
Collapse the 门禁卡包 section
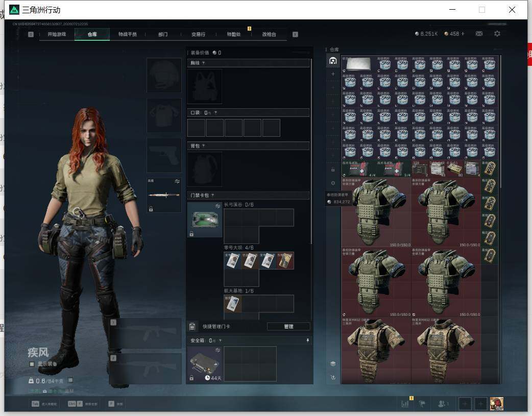tap(213, 195)
